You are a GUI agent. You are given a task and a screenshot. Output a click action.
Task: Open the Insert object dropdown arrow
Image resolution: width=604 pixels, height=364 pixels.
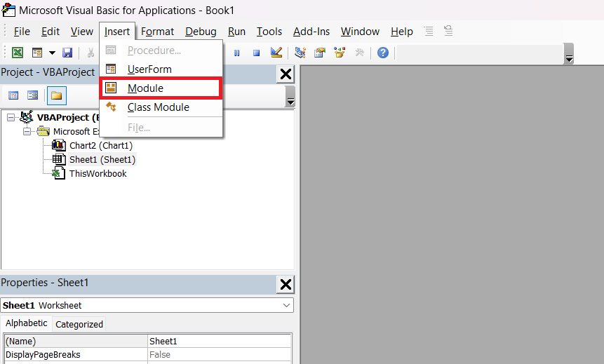pyautogui.click(x=52, y=53)
